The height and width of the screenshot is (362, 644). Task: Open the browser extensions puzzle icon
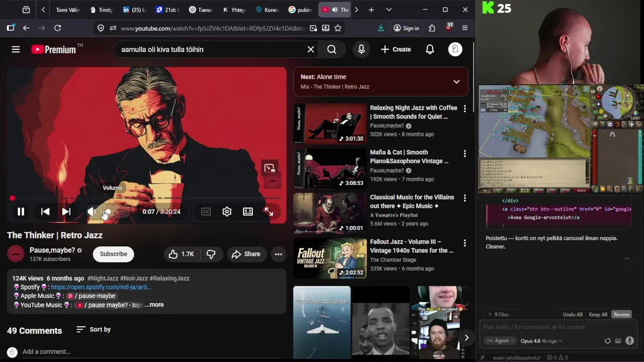point(432,28)
